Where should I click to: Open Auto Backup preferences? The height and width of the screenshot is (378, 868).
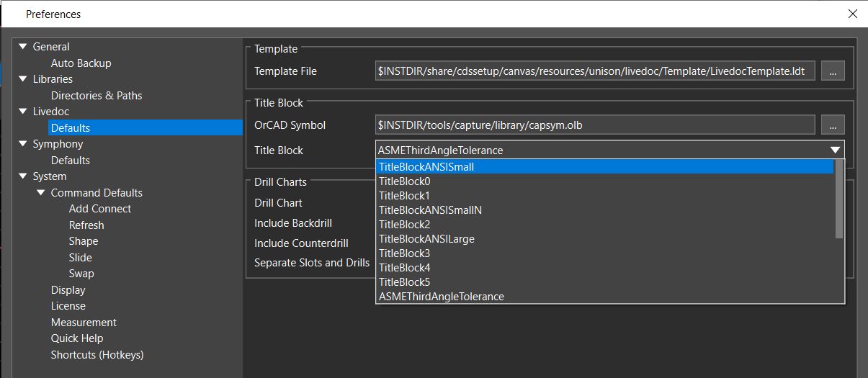pos(81,63)
